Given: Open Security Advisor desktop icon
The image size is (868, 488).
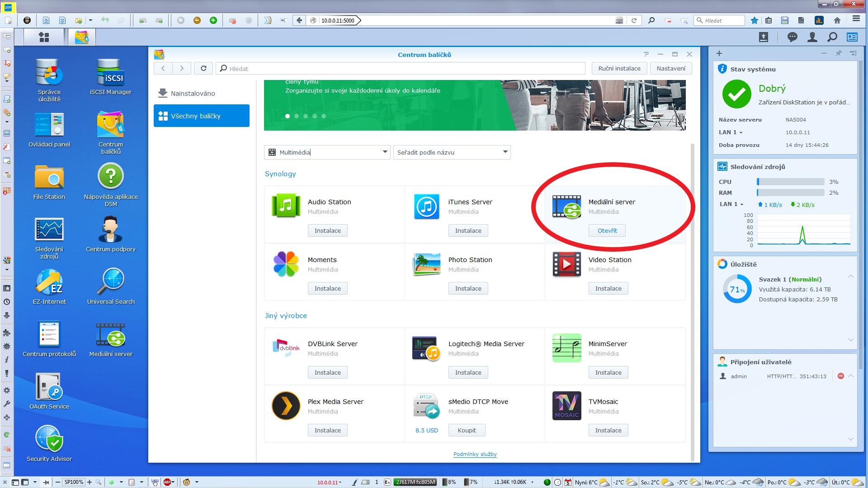Looking at the screenshot, I should [x=49, y=444].
